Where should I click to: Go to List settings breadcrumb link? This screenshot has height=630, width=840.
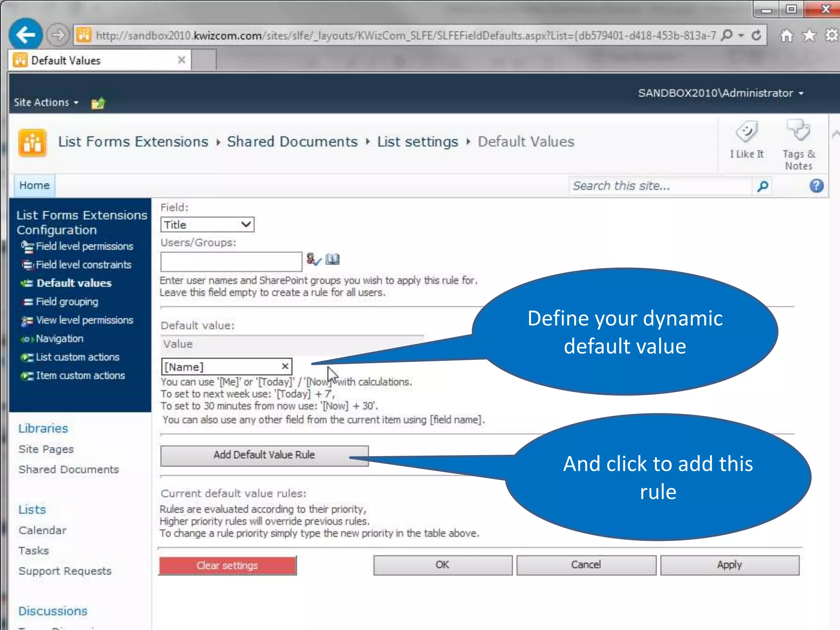[x=418, y=142]
